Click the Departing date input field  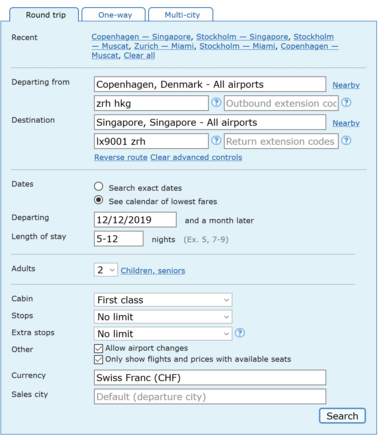tap(135, 220)
